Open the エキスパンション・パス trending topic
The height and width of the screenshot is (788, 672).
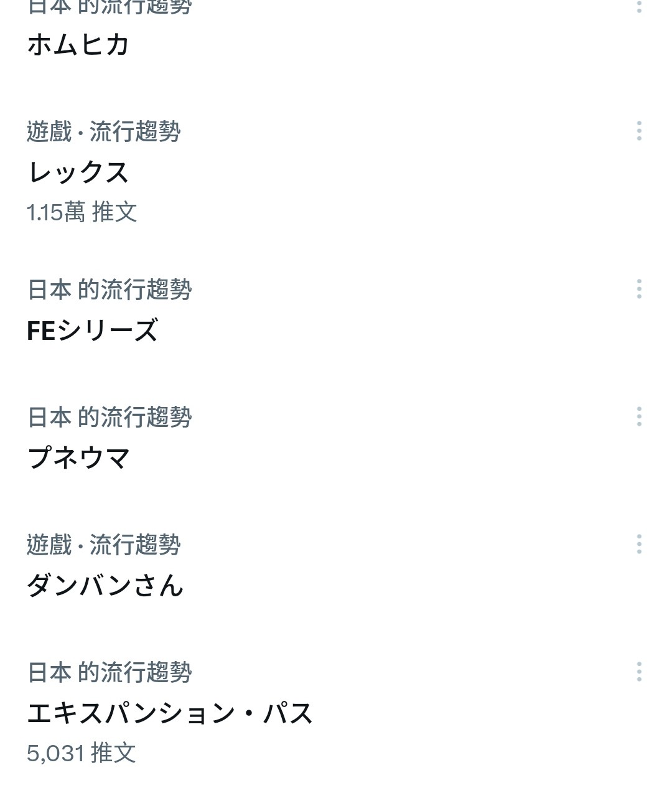tap(169, 713)
